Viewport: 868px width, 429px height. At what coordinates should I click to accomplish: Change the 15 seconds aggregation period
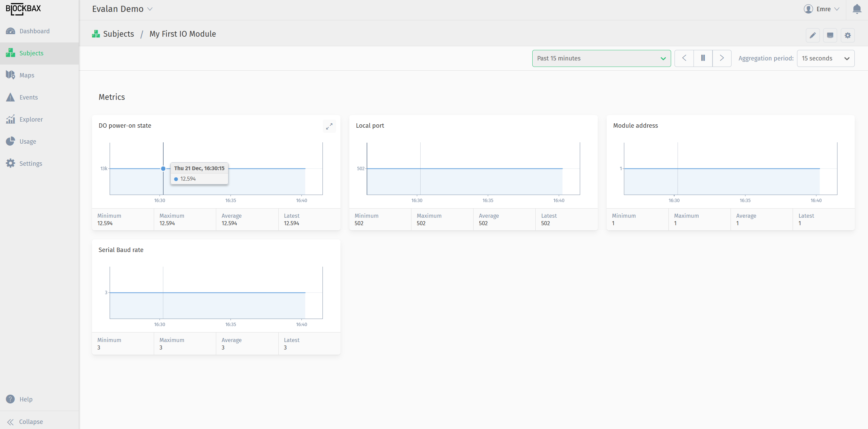826,58
